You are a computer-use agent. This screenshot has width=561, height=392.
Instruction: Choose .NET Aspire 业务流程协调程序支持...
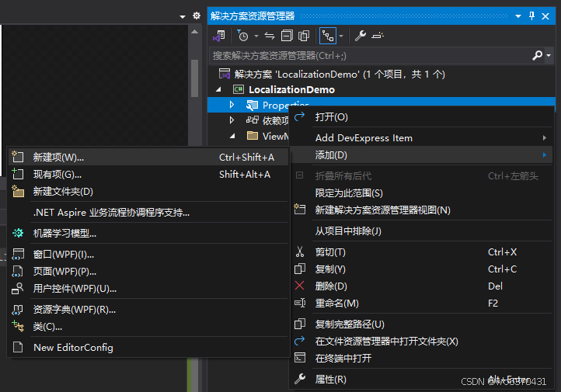coord(148,213)
